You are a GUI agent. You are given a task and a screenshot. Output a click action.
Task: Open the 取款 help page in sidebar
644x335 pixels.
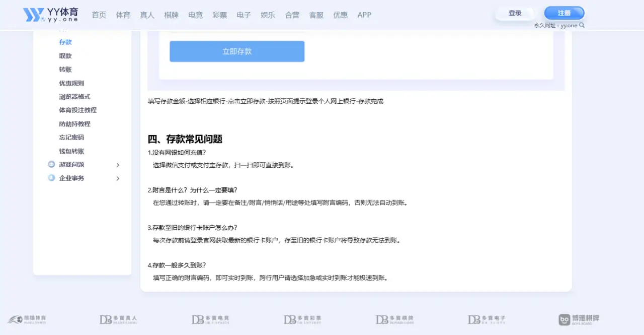point(64,55)
